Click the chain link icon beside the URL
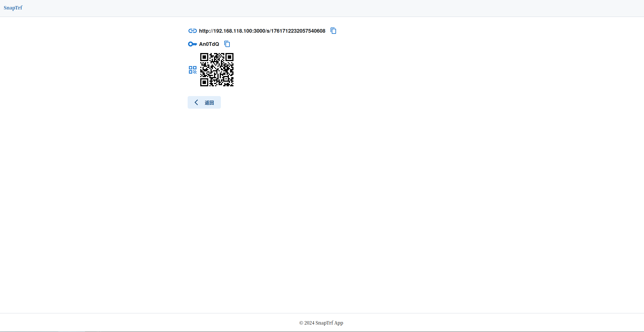The width and height of the screenshot is (644, 332). coord(193,31)
